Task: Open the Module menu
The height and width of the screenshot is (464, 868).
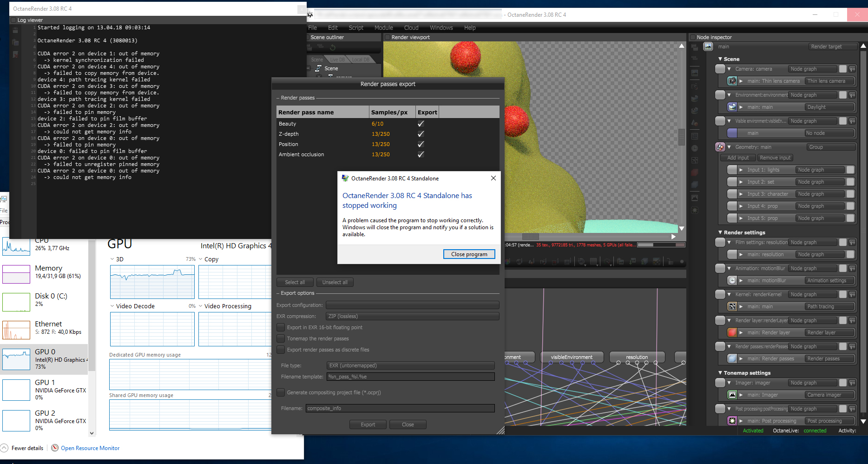Action: click(x=384, y=28)
